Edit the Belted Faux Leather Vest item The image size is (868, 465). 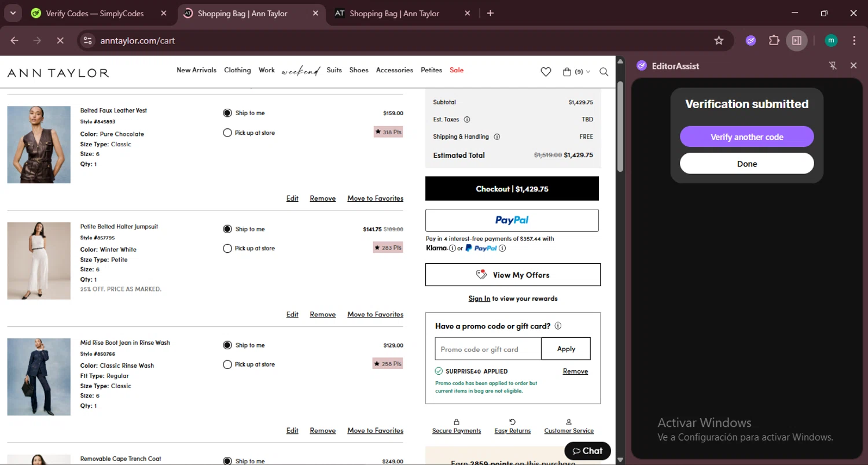(x=292, y=198)
